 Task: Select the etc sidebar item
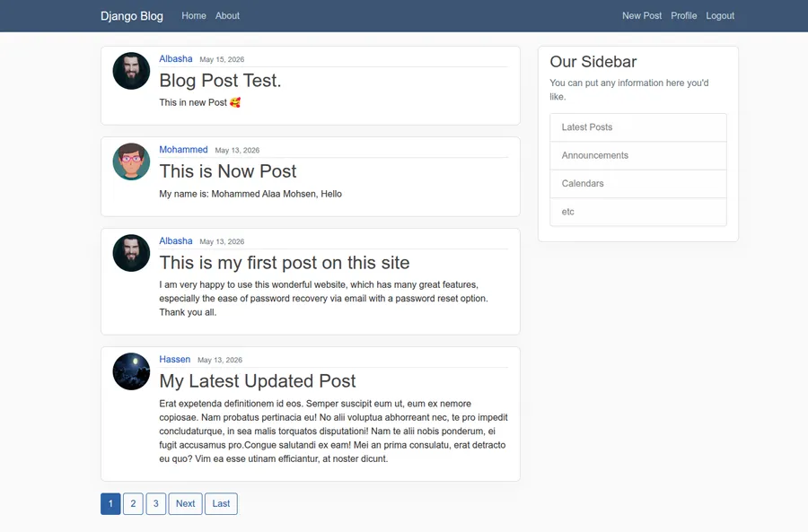(x=638, y=212)
